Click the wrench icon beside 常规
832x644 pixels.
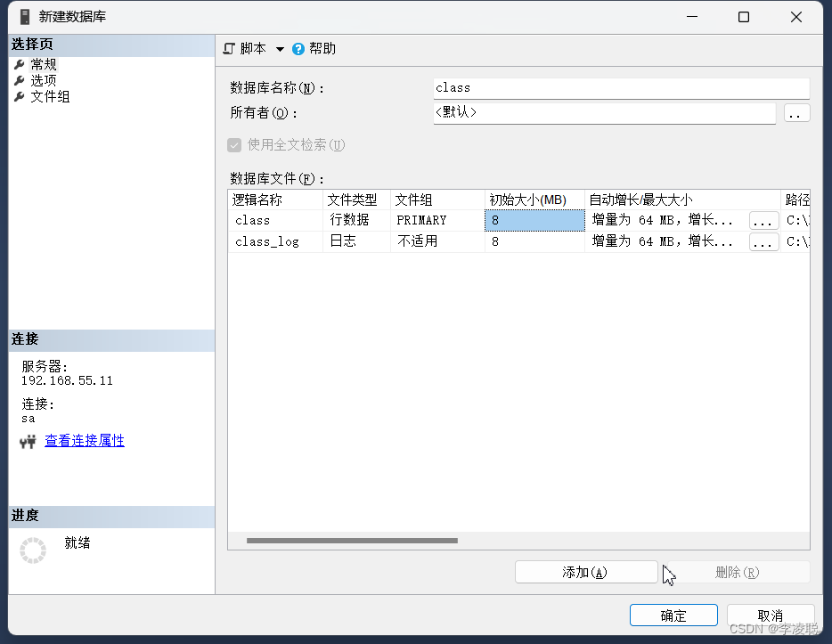(20, 63)
